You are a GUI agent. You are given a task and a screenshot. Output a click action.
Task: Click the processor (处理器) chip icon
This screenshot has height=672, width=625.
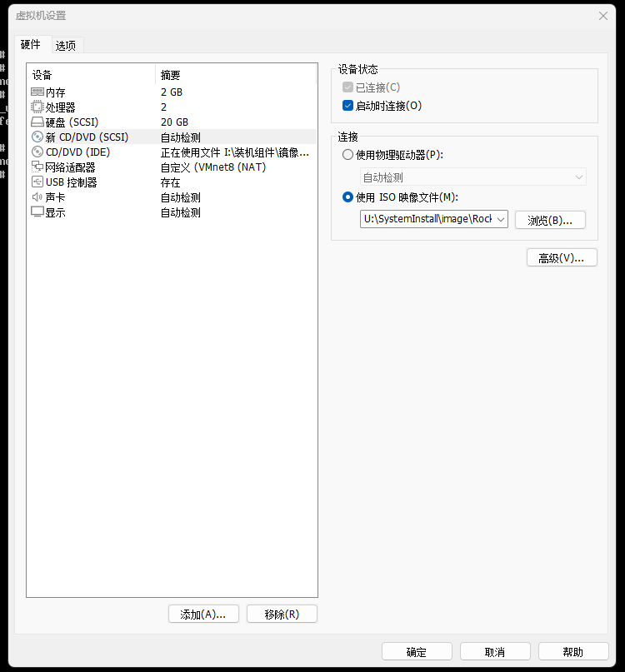(x=37, y=107)
